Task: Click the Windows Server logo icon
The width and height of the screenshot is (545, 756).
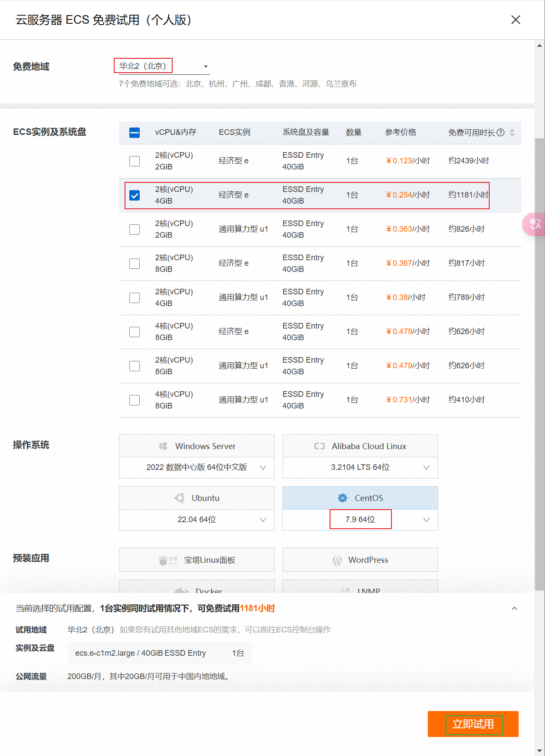Action: [x=163, y=446]
